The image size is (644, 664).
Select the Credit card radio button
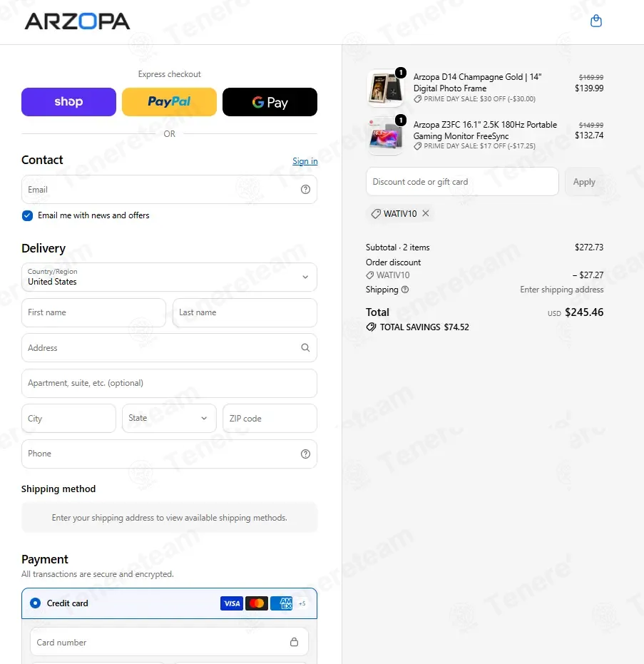(36, 603)
